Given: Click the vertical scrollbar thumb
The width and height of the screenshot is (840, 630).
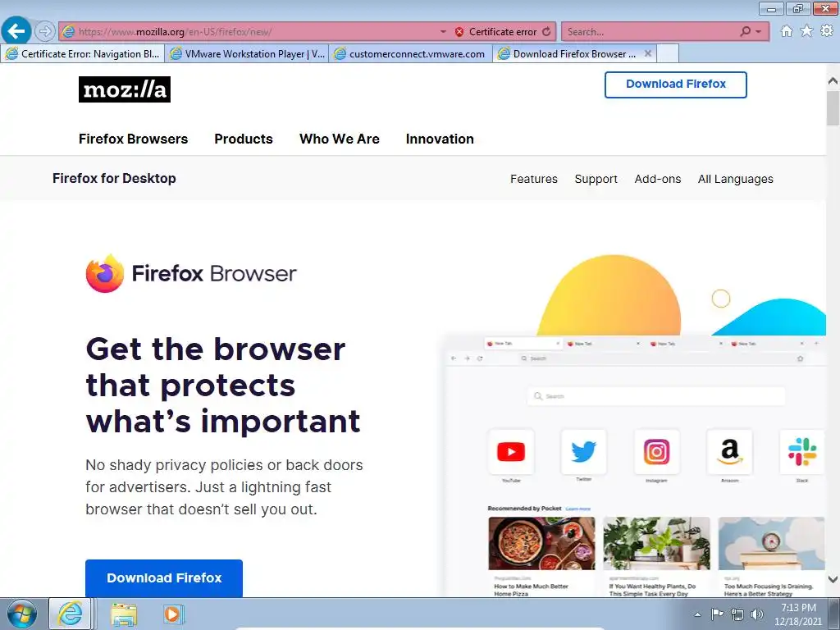Looking at the screenshot, I should tap(833, 108).
